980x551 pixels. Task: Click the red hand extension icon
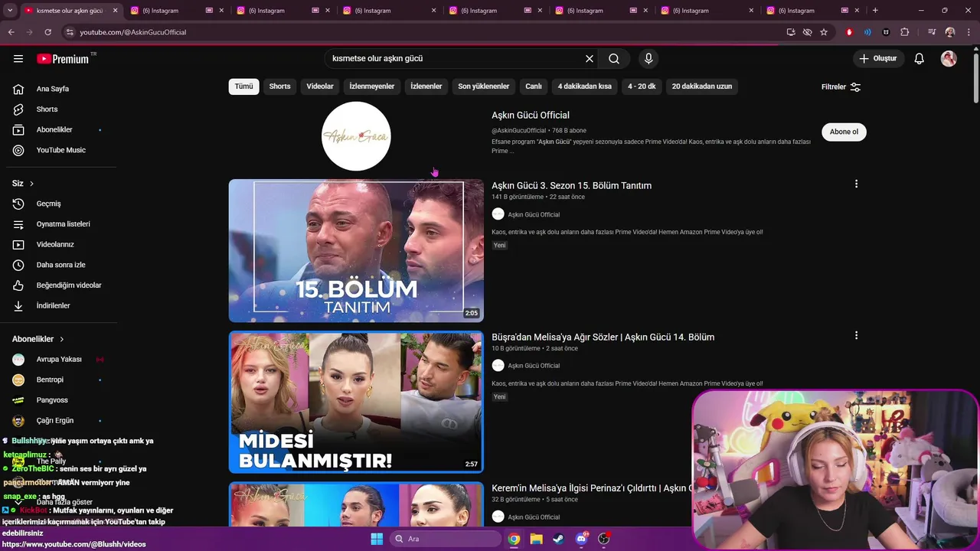[849, 32]
